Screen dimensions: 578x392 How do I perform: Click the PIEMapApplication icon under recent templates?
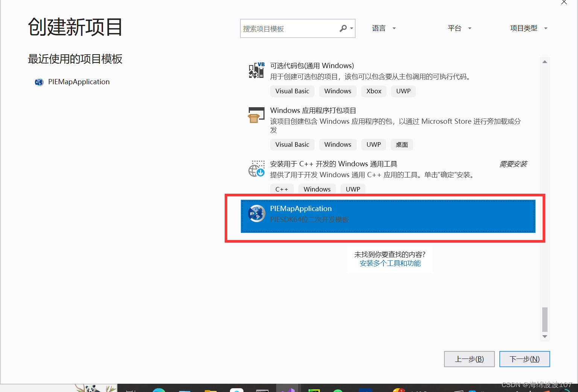pyautogui.click(x=39, y=82)
